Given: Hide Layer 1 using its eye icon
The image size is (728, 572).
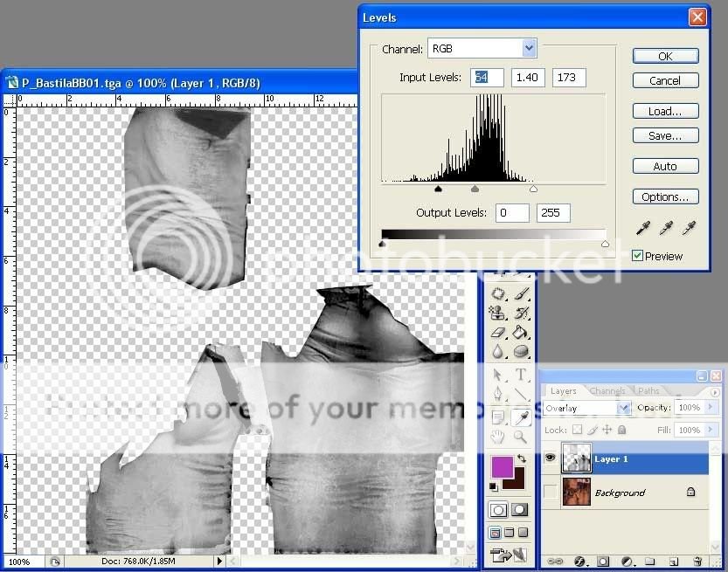Looking at the screenshot, I should click(551, 458).
